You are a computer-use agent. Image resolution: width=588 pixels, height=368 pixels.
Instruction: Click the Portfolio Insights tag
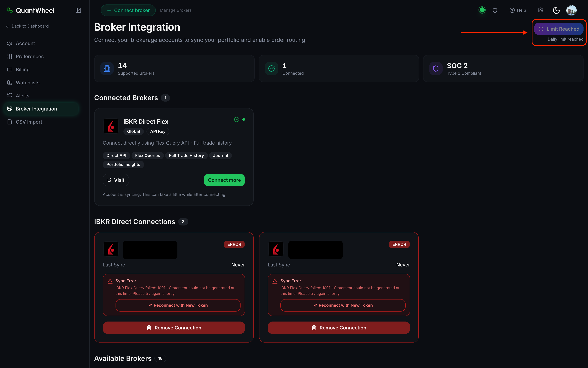123,165
